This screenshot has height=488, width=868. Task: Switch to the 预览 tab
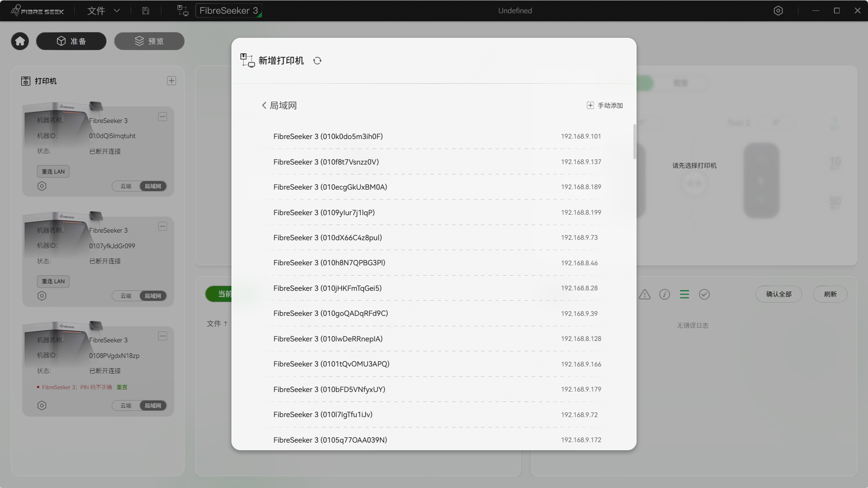pos(149,41)
